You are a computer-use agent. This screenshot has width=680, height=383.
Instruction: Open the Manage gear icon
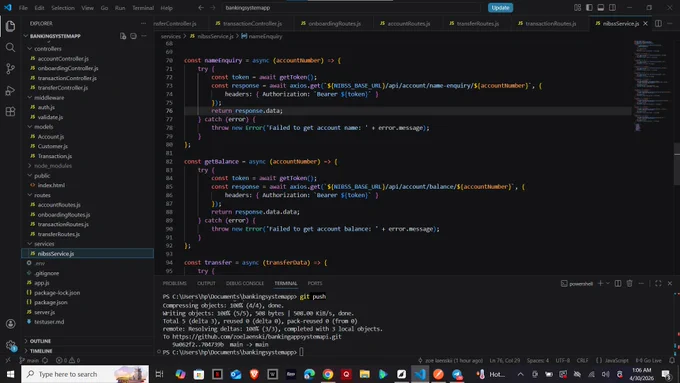[x=10, y=345]
